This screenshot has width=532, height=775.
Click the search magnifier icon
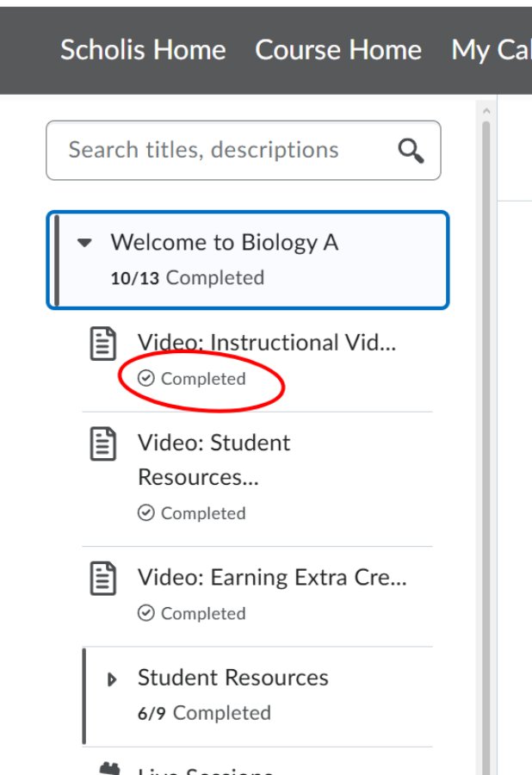411,150
